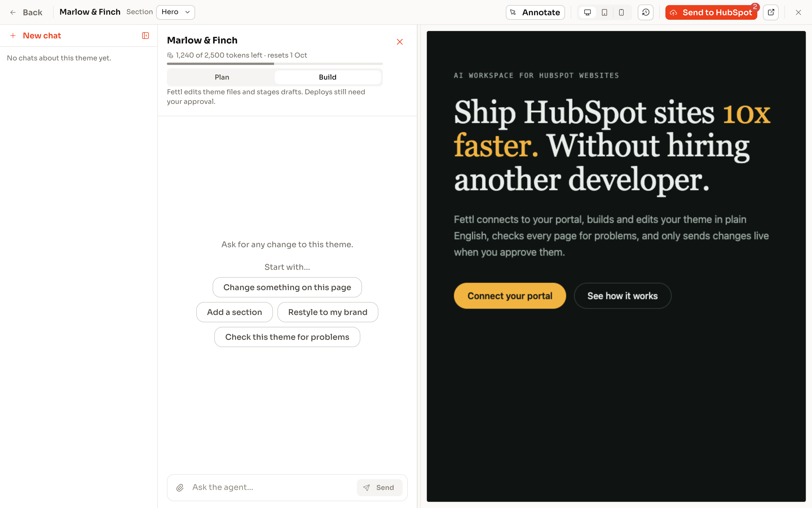Click the panel resize divider handle
Screen dimensions: 812x508
pyautogui.click(x=418, y=266)
